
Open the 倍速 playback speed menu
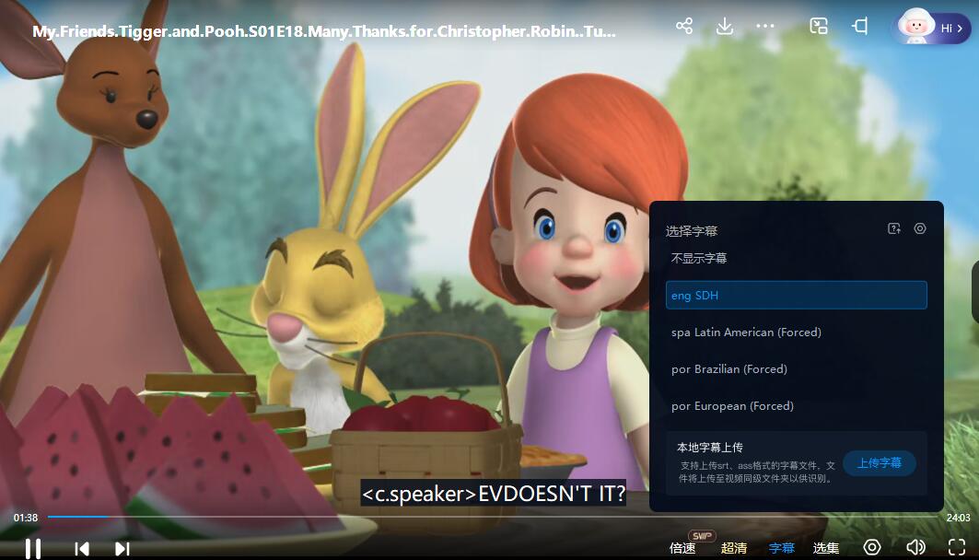point(682,548)
